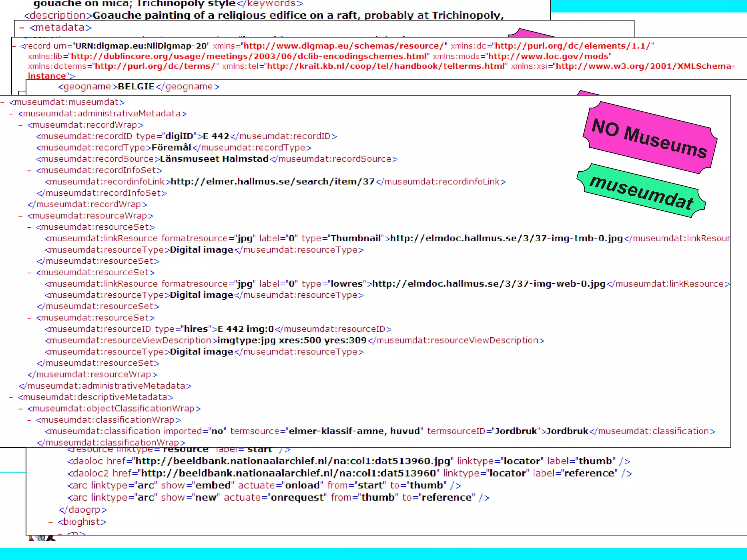
Task: Click the Länsmuseet Halmstad recordSource value
Action: 214,159
